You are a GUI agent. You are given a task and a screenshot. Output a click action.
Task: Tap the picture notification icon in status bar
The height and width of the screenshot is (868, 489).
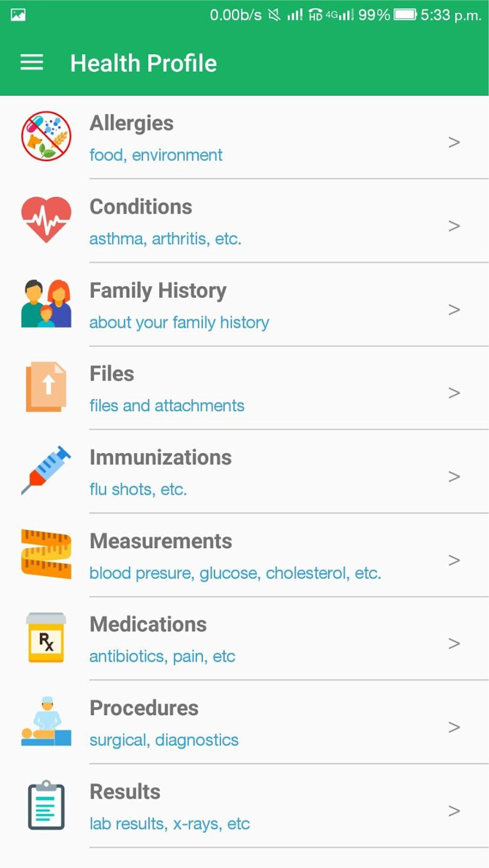18,15
